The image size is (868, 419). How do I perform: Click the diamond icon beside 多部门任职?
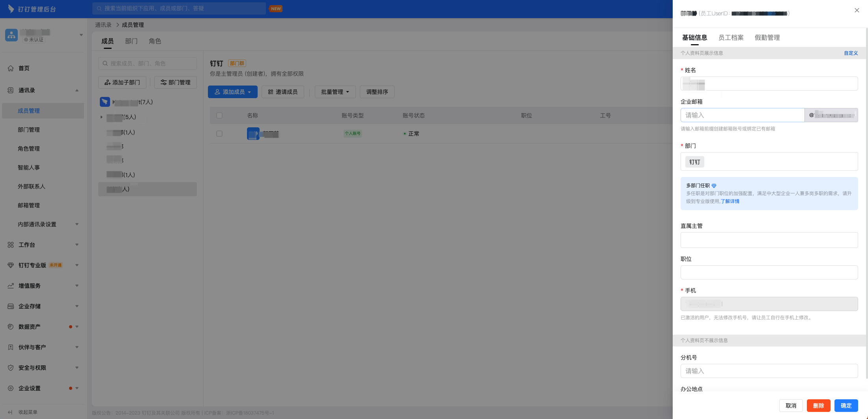[714, 186]
